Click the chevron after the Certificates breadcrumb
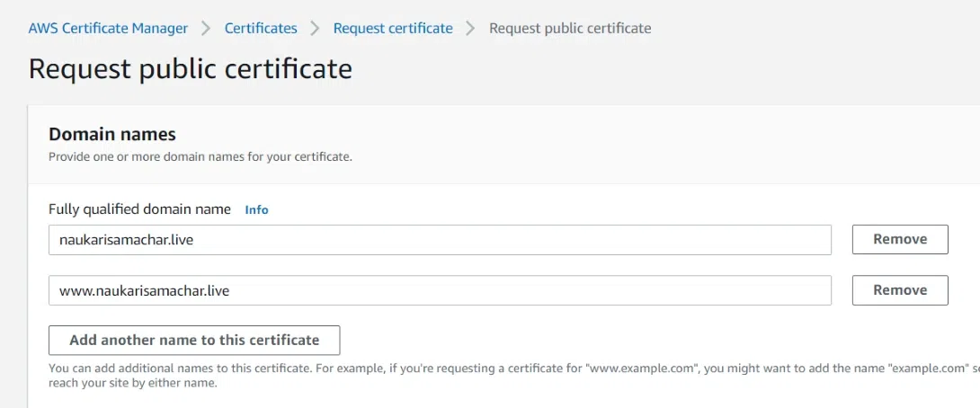 (x=316, y=28)
